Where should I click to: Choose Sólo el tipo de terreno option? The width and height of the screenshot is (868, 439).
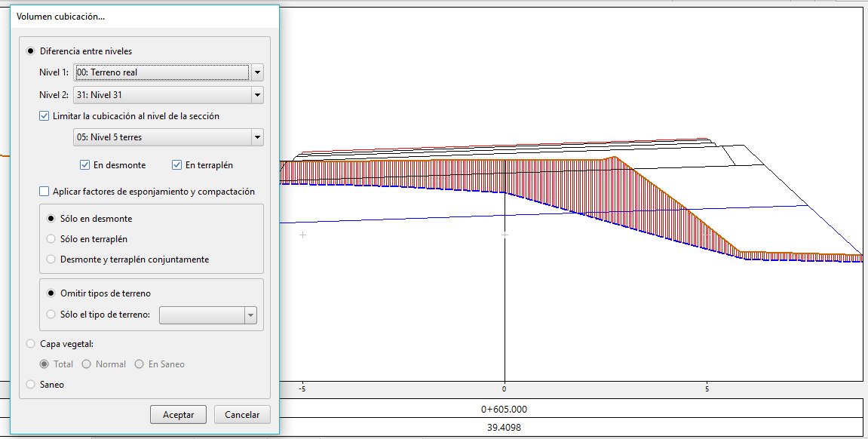(51, 315)
